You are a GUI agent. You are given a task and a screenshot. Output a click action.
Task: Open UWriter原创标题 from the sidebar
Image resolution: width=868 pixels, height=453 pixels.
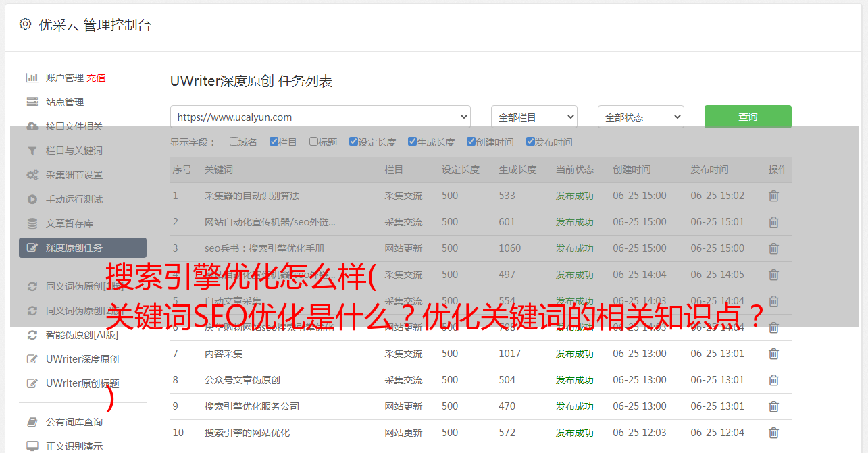click(x=82, y=383)
